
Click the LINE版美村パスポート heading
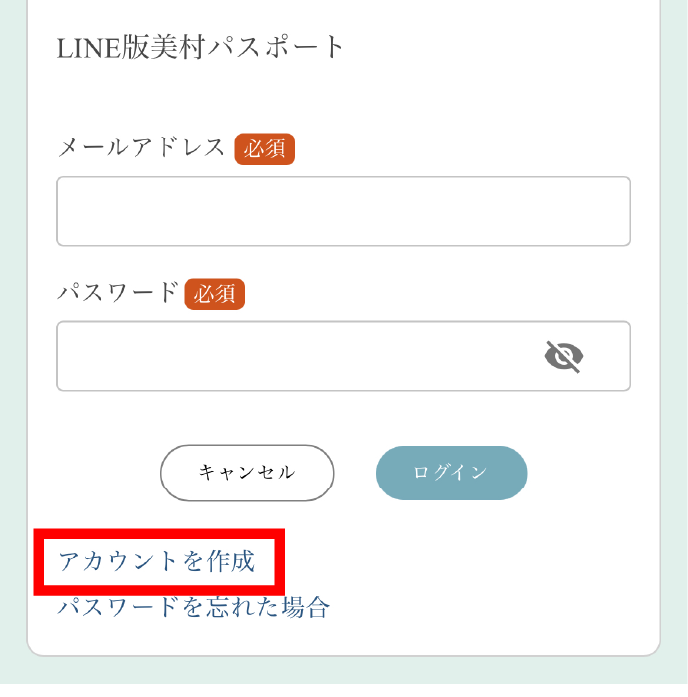[201, 47]
